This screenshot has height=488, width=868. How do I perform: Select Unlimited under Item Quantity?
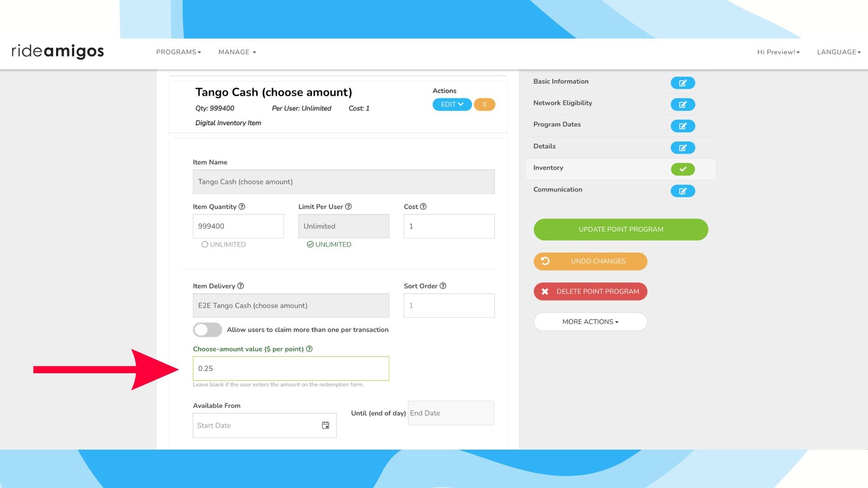pos(224,244)
